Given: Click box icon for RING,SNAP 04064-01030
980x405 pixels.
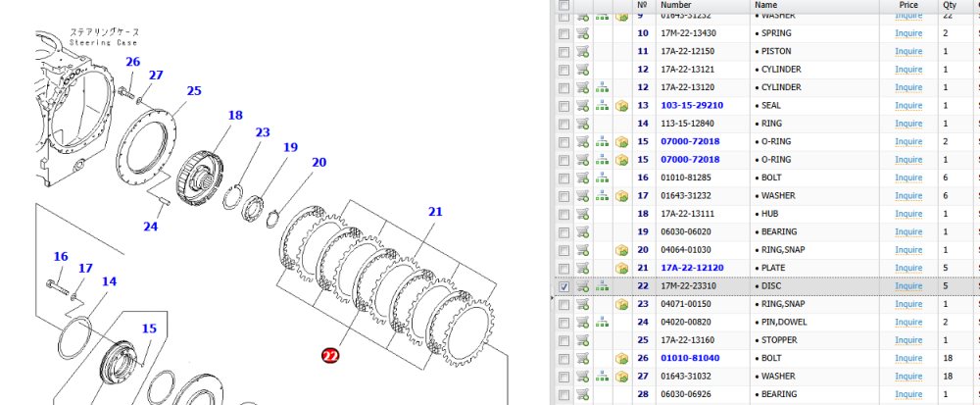Looking at the screenshot, I should [x=621, y=250].
